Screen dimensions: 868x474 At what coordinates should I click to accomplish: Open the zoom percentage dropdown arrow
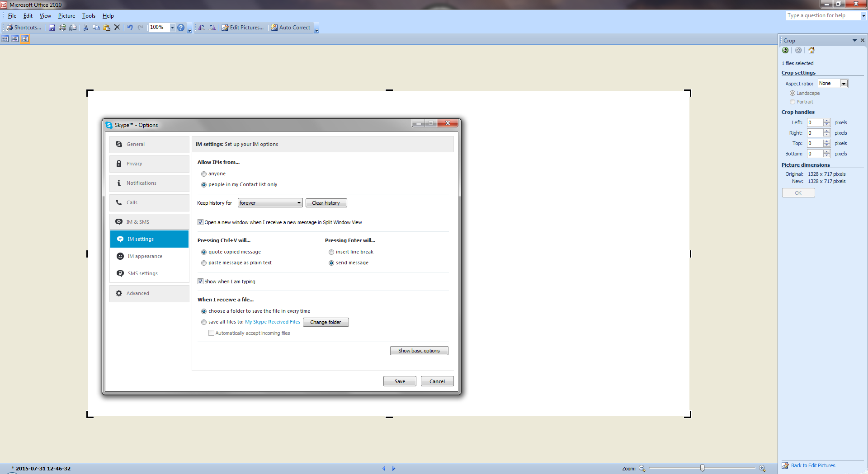tap(172, 28)
